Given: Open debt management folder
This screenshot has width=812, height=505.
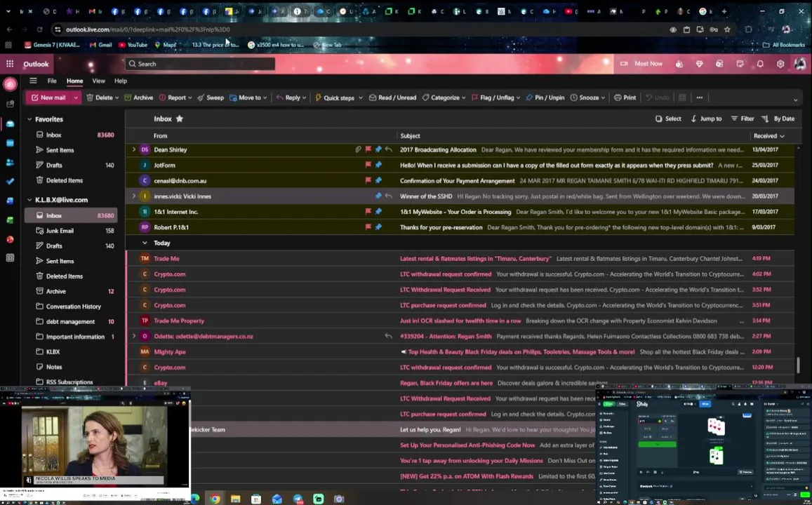Looking at the screenshot, I should click(x=71, y=321).
